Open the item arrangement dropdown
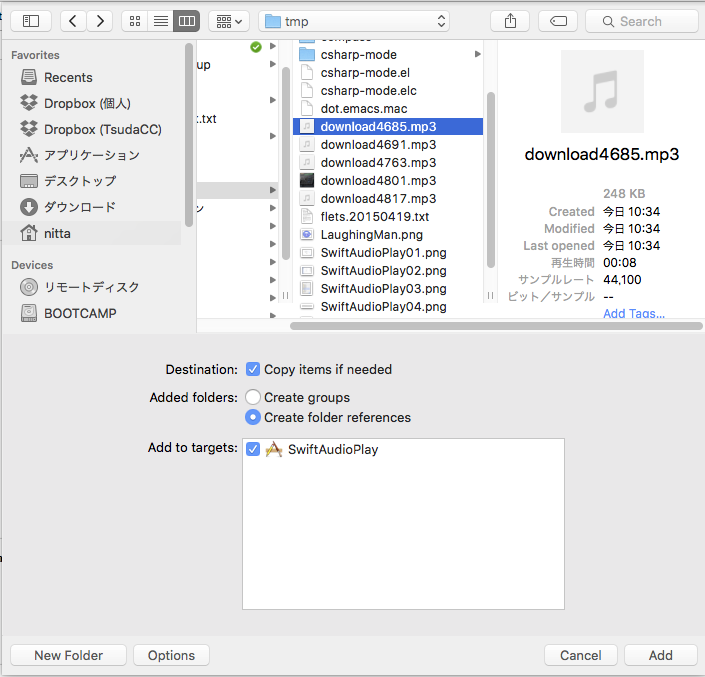The width and height of the screenshot is (705, 677). pyautogui.click(x=229, y=21)
